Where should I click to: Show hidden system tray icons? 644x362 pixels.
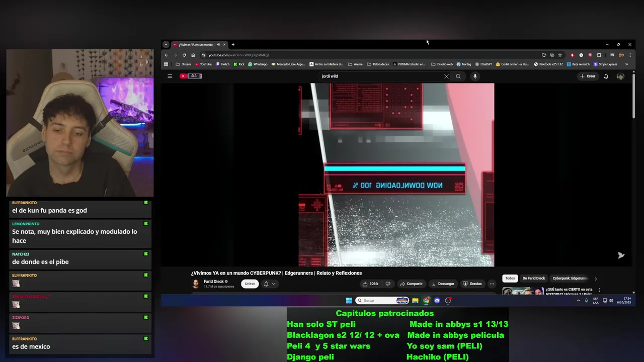(x=578, y=301)
